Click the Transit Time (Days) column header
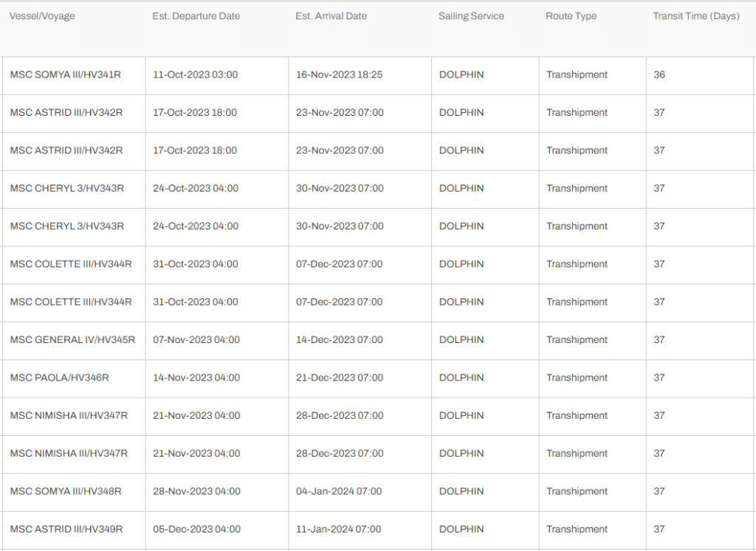The image size is (756, 551). click(x=696, y=16)
